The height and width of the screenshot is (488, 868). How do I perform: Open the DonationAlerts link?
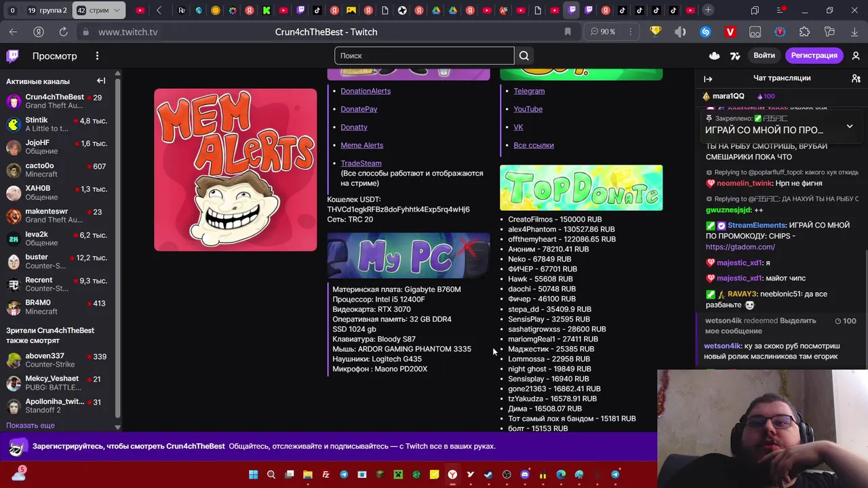366,91
